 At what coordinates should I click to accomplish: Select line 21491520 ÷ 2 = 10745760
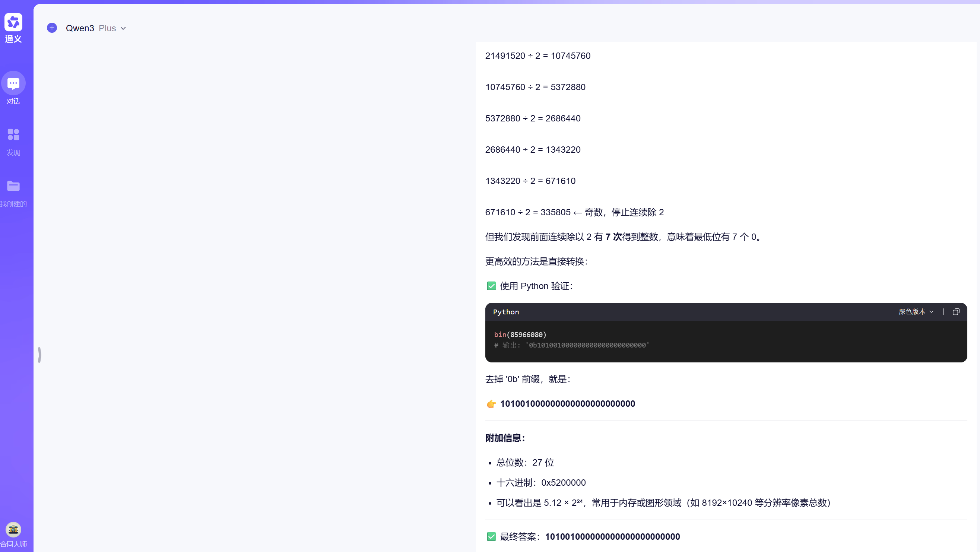(x=538, y=56)
